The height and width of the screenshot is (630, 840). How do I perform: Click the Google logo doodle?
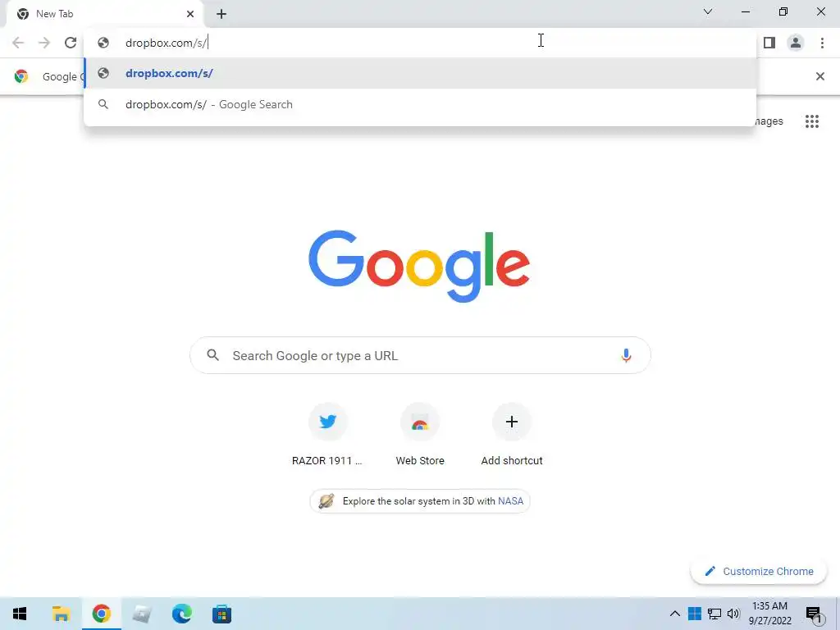click(x=419, y=266)
